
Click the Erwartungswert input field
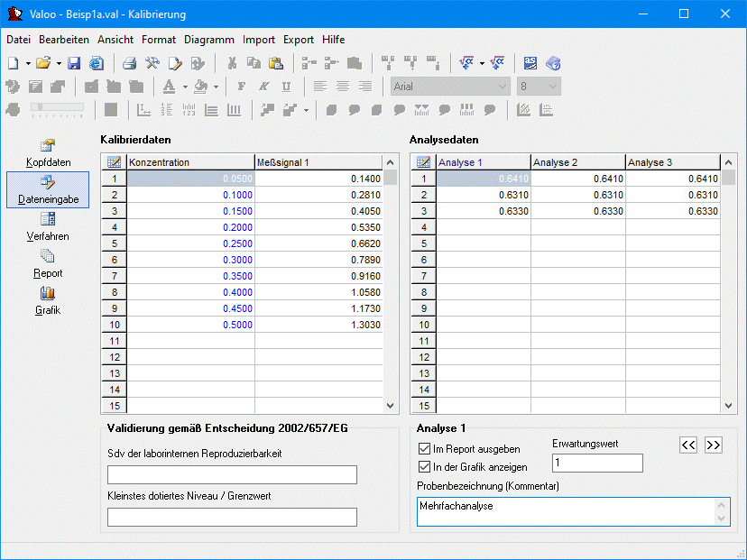tap(597, 463)
